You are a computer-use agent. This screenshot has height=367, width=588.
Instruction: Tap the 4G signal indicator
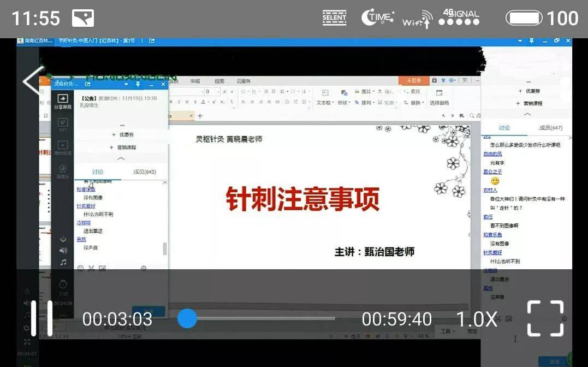(x=459, y=17)
